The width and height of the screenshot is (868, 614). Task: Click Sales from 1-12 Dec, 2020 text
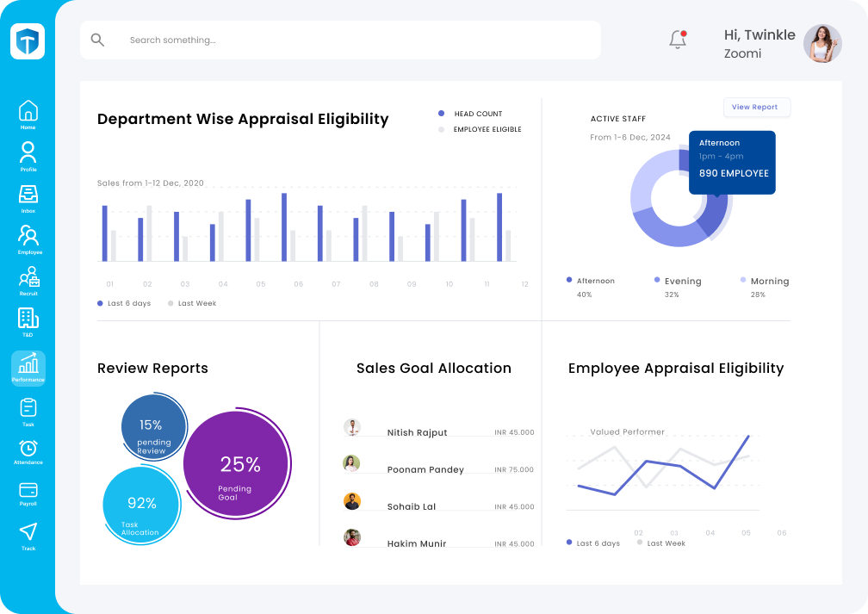click(x=151, y=183)
